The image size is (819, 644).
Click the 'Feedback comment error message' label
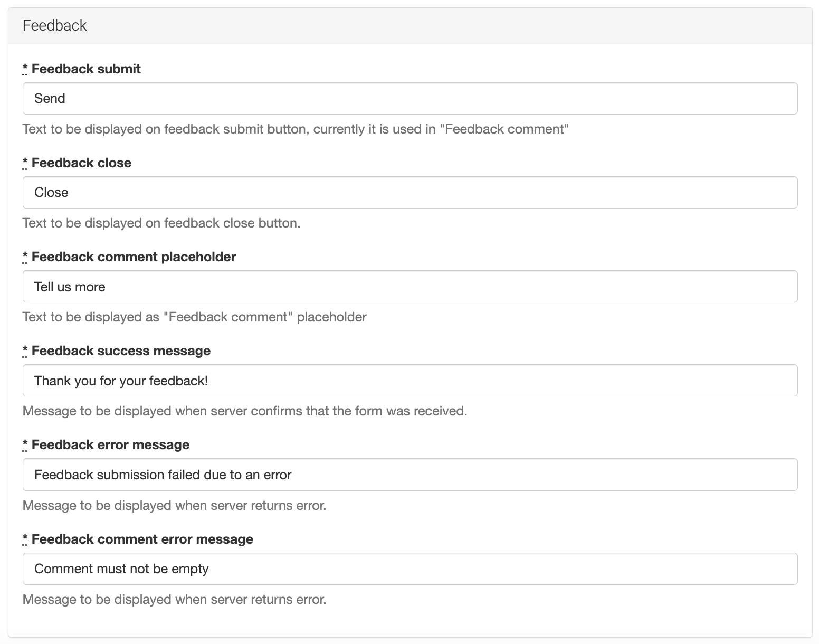[x=142, y=539]
